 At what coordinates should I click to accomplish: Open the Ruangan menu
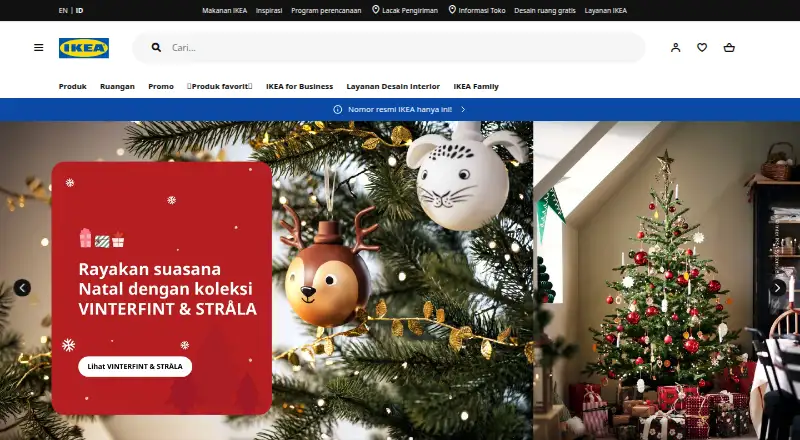tap(117, 86)
